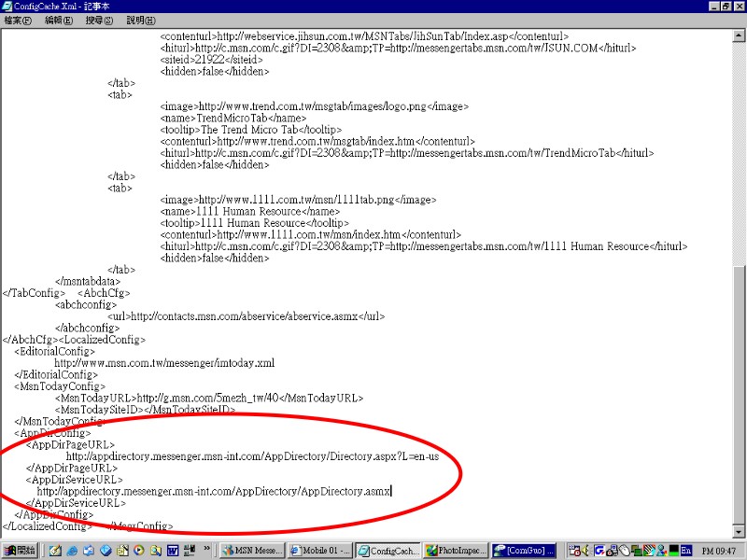Click the siteid 21922 line
Image resolution: width=747 pixels, height=560 pixels.
pyautogui.click(x=212, y=60)
